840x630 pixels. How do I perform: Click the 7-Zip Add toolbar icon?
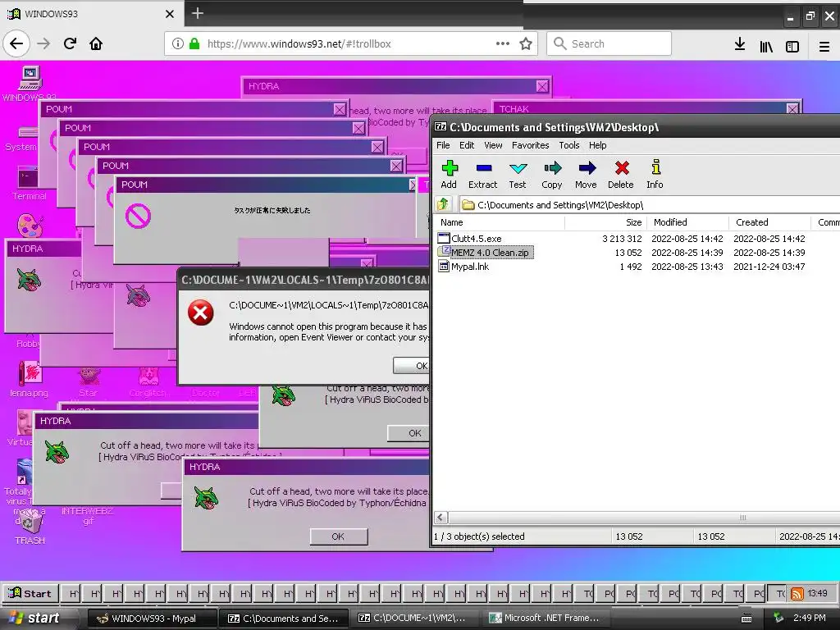449,175
